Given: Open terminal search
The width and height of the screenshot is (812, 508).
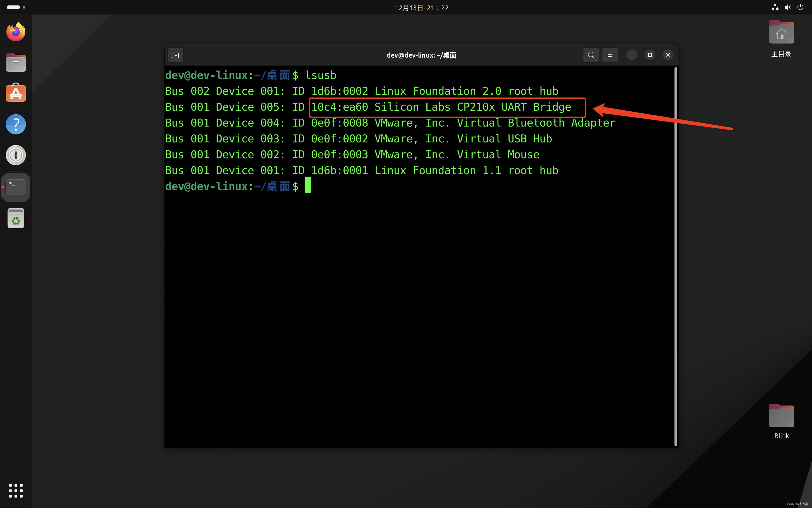Looking at the screenshot, I should [591, 55].
